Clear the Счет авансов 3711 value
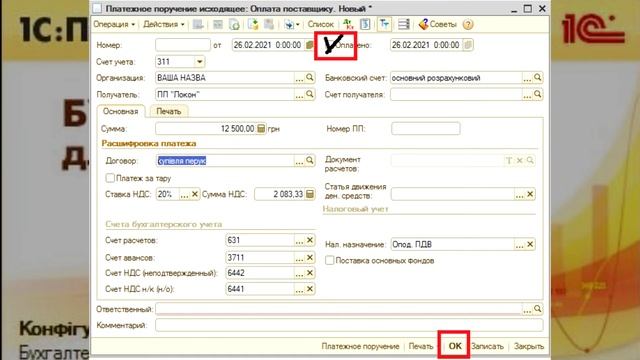Screen dimensions: 640x360 click(x=310, y=258)
